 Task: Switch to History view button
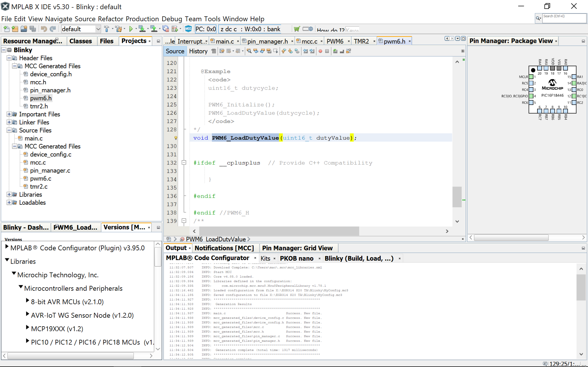coord(198,51)
